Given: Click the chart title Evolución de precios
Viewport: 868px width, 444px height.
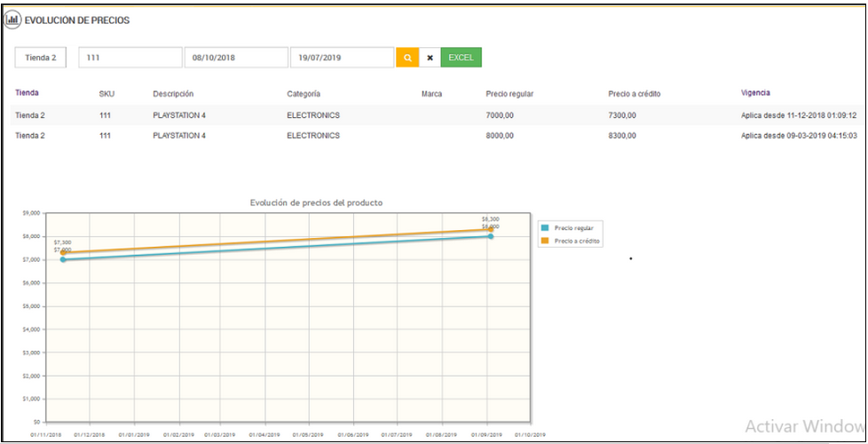Looking at the screenshot, I should [x=316, y=202].
